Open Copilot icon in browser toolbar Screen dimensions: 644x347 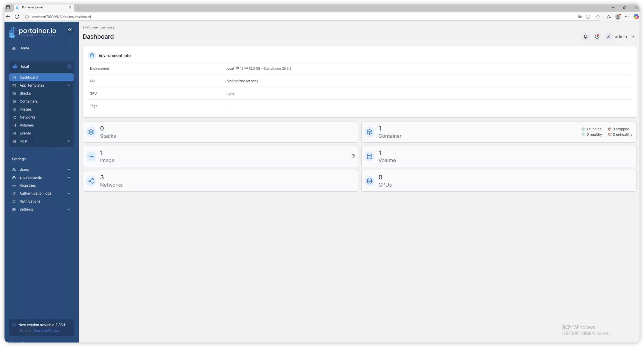636,17
